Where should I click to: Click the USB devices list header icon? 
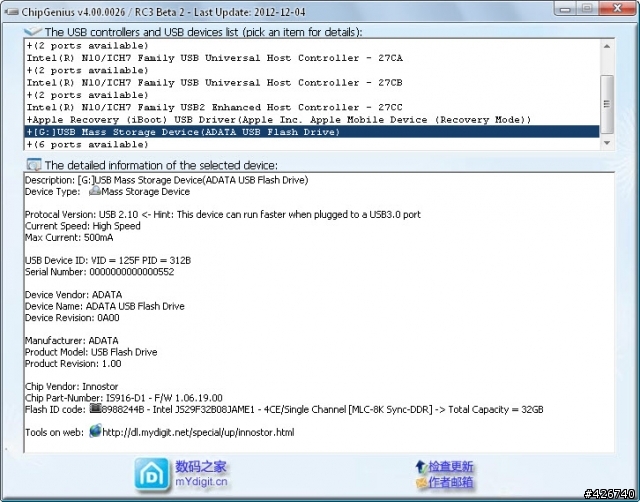click(33, 31)
